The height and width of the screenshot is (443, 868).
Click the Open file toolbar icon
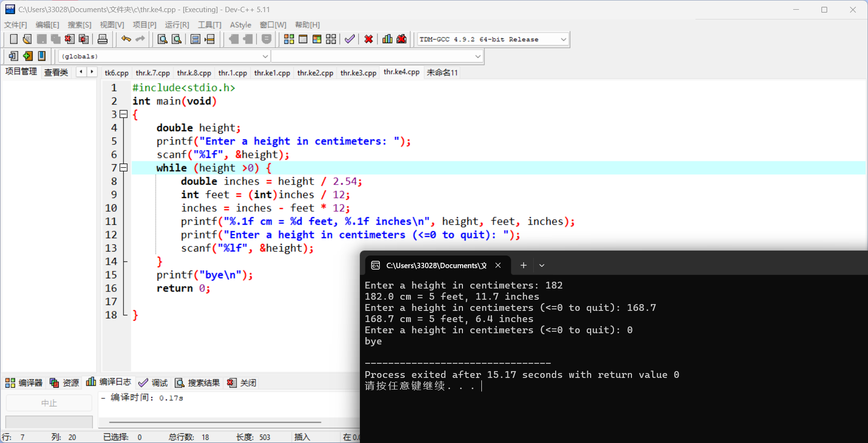point(27,39)
